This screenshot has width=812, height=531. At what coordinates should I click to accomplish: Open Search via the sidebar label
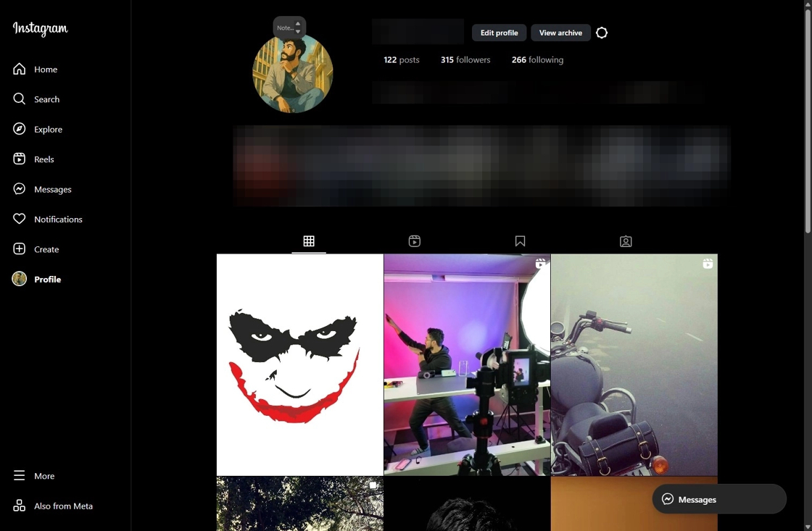[x=46, y=99]
